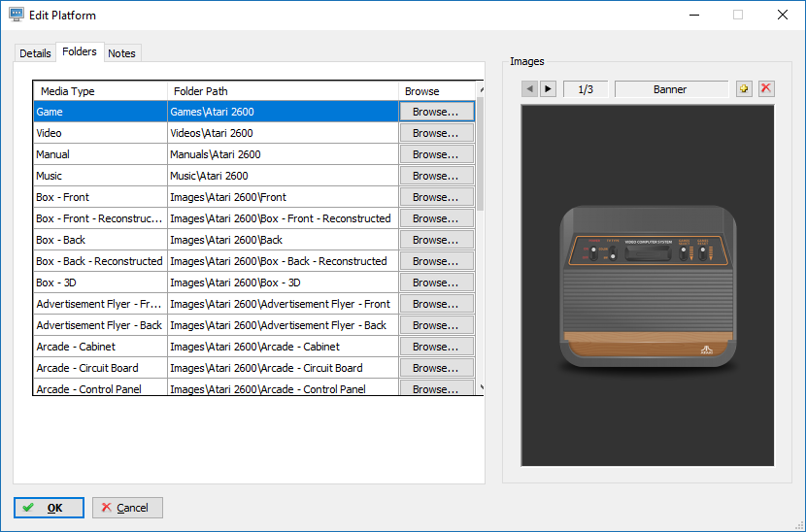Add a new image with plus icon
The image size is (806, 532).
[x=744, y=89]
